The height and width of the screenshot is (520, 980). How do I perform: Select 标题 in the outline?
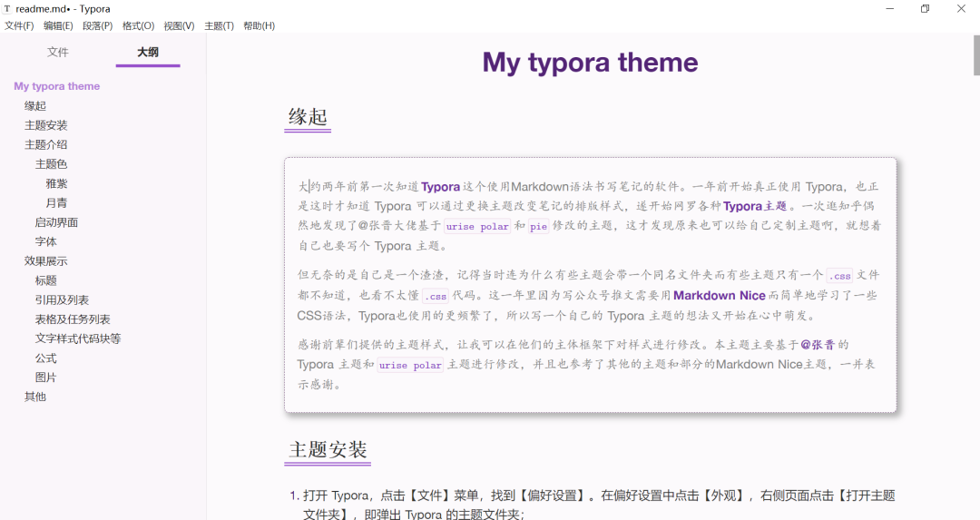pyautogui.click(x=45, y=280)
